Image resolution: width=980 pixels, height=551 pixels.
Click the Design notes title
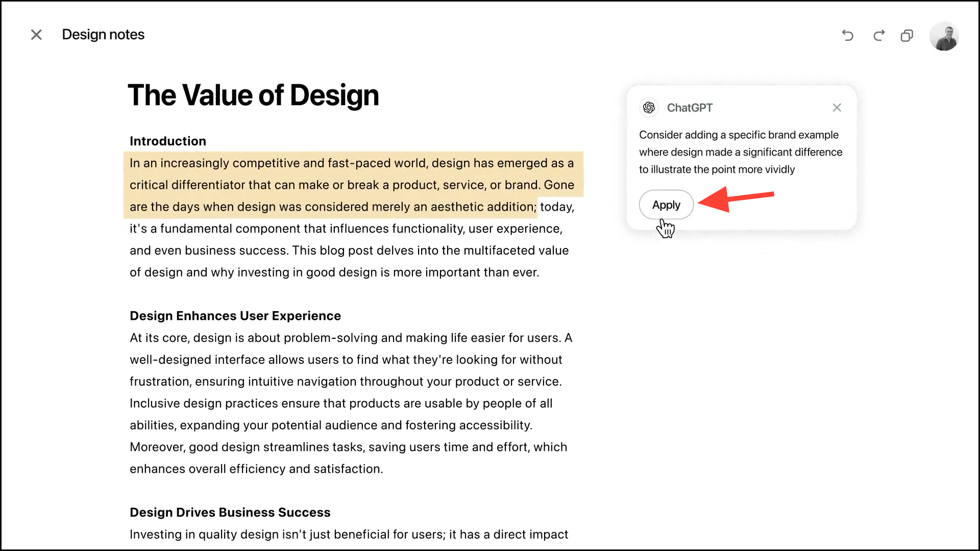tap(103, 35)
